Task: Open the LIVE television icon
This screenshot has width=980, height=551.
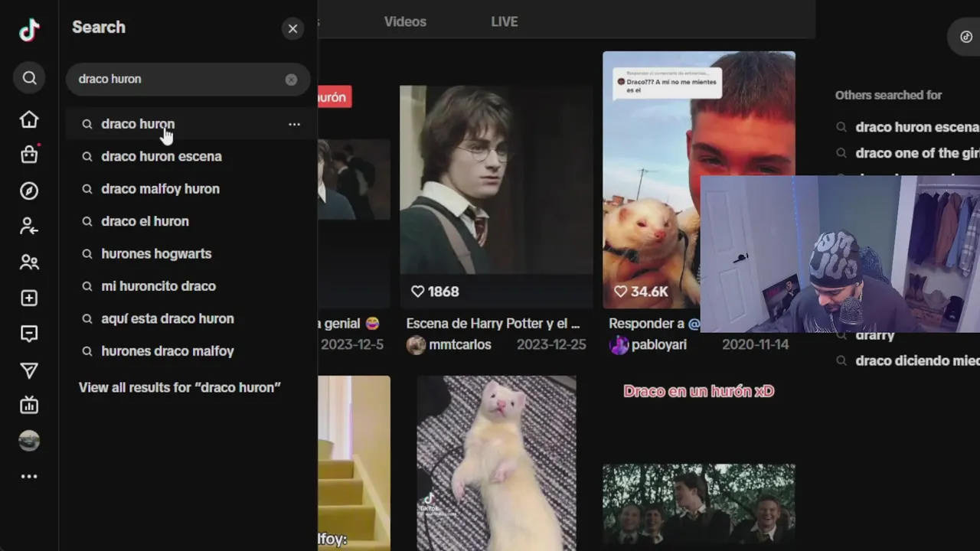Action: click(29, 405)
